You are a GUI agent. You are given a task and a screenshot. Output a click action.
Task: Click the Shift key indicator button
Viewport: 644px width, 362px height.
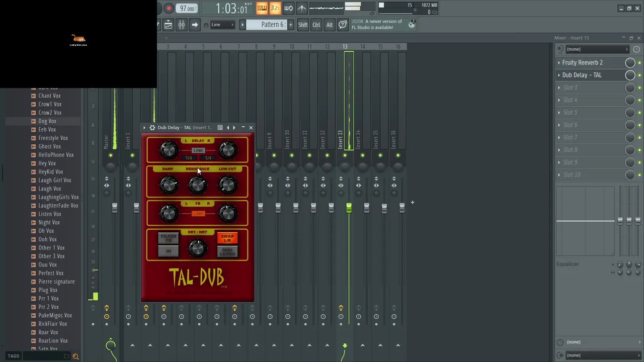(303, 25)
